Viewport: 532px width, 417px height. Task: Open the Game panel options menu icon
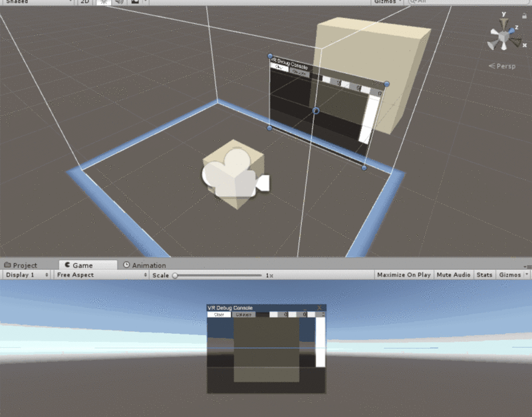click(527, 267)
